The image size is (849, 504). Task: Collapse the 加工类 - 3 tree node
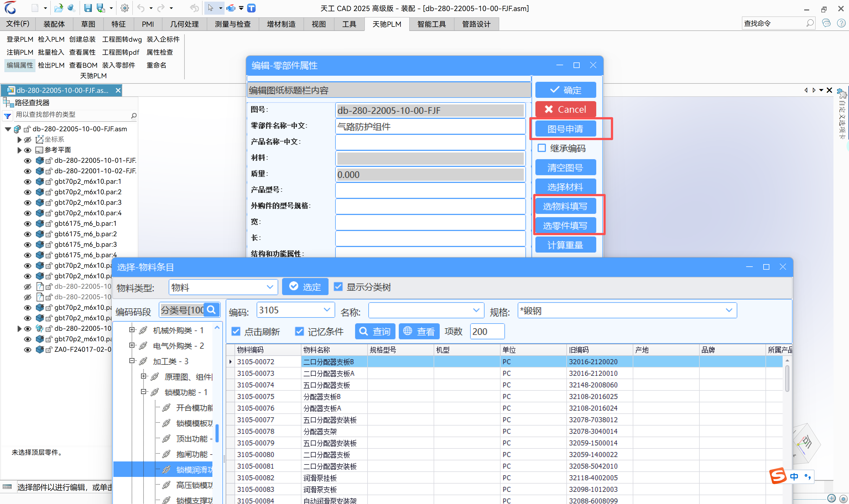tap(132, 361)
